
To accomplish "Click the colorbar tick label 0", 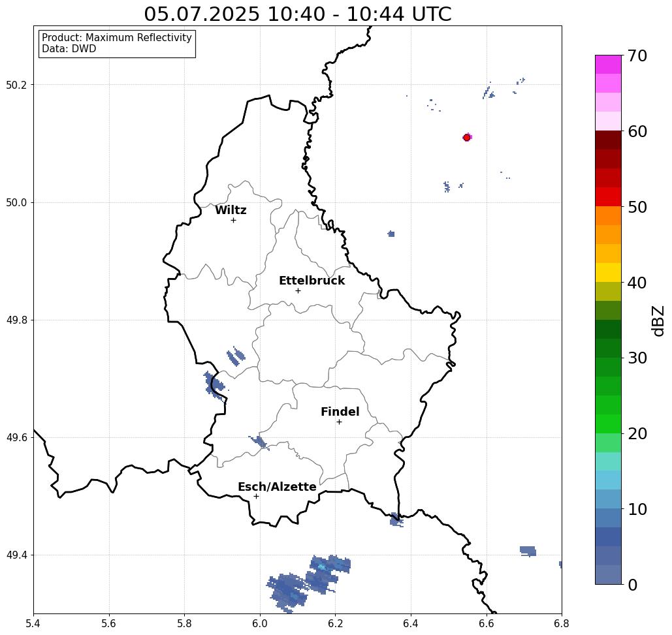I will [x=633, y=585].
